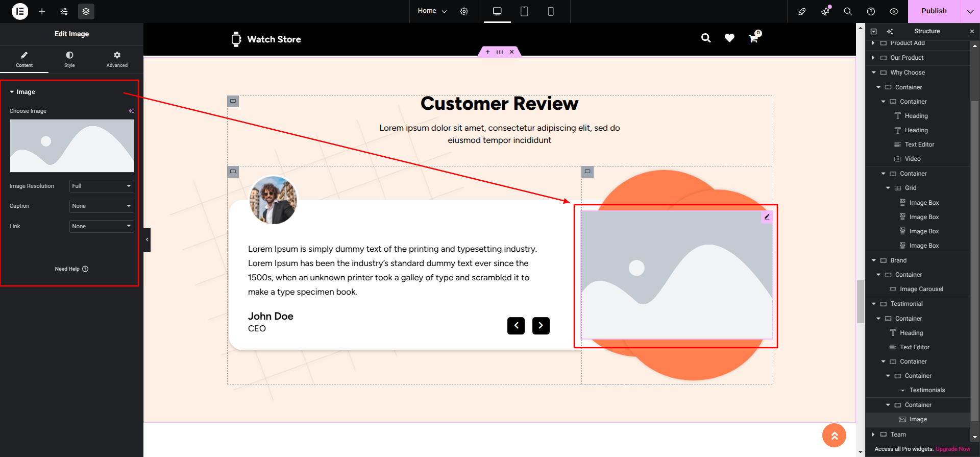
Task: Open the Home page selector dropdown
Action: (x=432, y=11)
